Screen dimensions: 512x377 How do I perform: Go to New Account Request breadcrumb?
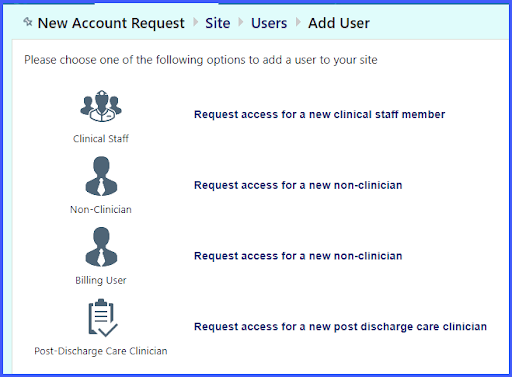pos(111,23)
